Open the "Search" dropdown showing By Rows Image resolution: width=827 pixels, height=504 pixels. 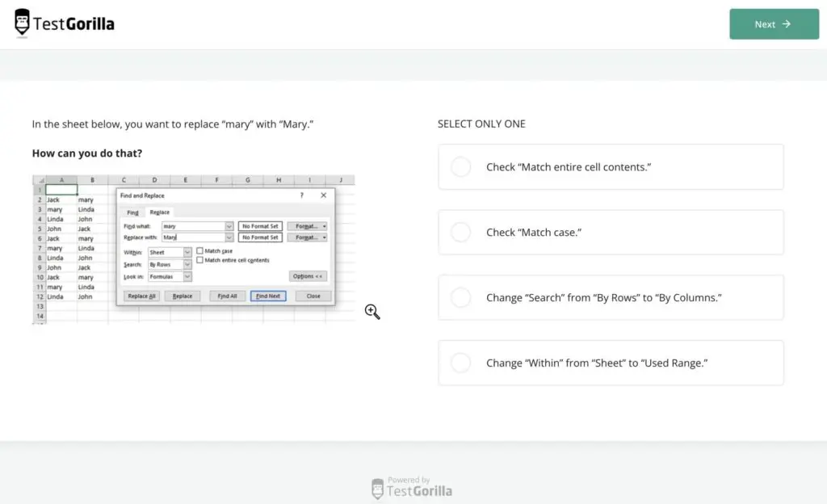click(x=187, y=264)
